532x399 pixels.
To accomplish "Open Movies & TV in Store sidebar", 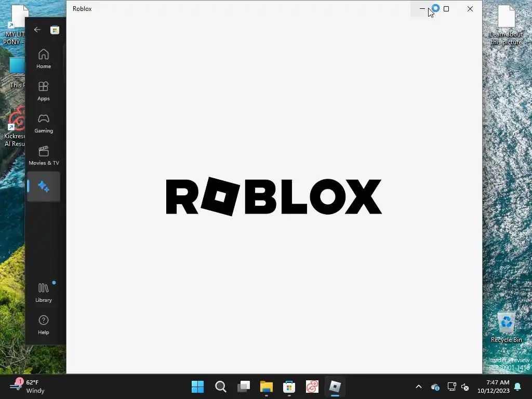I will click(44, 155).
